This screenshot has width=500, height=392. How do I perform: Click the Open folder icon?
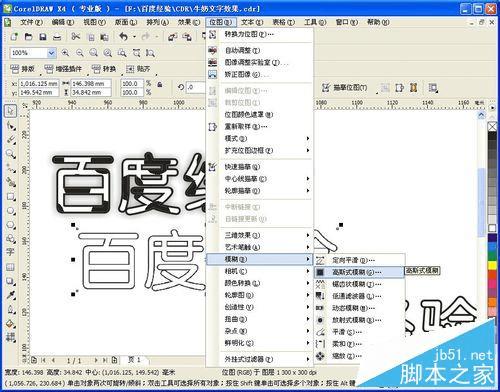point(28,37)
